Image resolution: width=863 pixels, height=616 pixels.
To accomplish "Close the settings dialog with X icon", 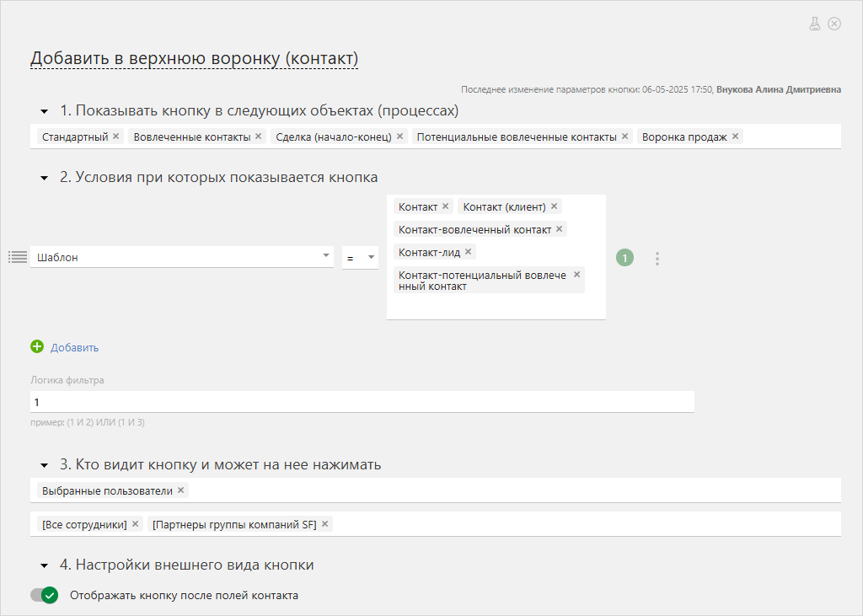I will click(x=834, y=24).
